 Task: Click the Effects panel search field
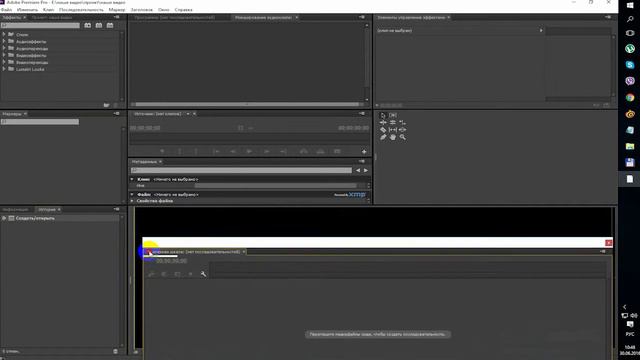[40, 25]
